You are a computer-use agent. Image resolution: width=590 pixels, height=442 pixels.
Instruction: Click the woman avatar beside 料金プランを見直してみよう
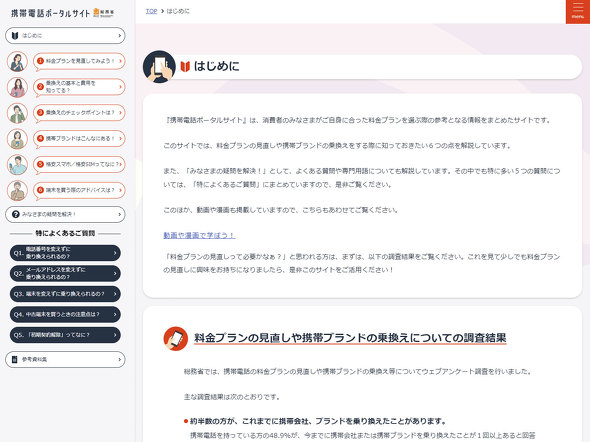pyautogui.click(x=17, y=62)
